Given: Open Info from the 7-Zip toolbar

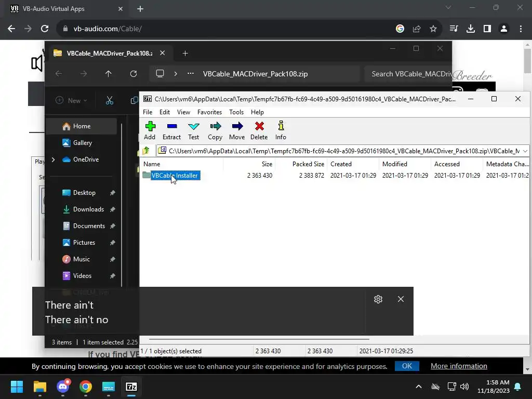Looking at the screenshot, I should [x=281, y=130].
